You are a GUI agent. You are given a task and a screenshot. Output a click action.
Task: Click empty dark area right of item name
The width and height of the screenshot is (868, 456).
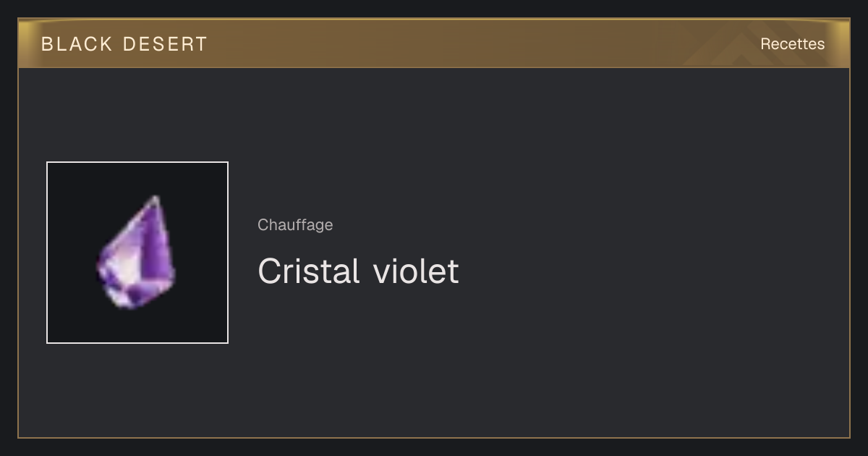pyautogui.click(x=651, y=271)
